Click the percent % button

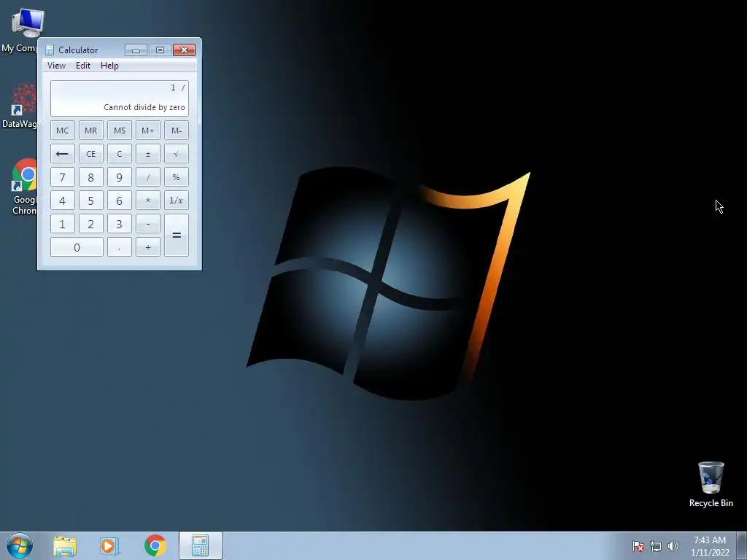pyautogui.click(x=177, y=177)
